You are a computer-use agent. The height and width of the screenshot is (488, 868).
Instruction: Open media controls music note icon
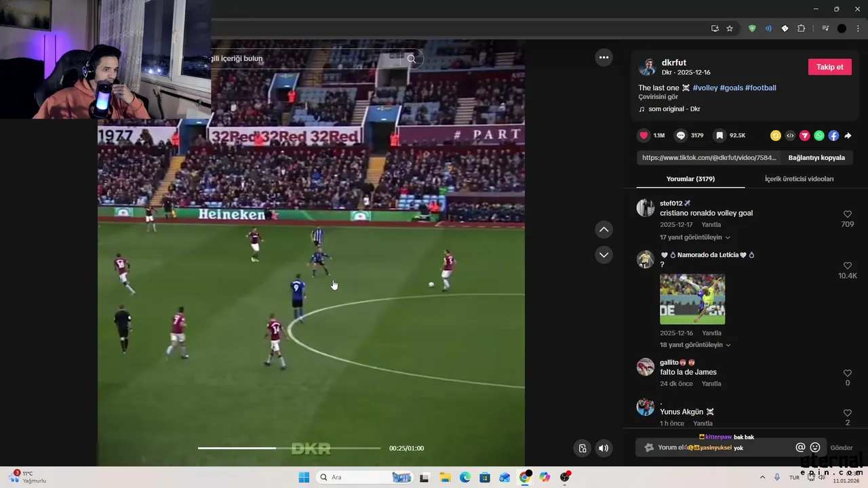click(825, 28)
